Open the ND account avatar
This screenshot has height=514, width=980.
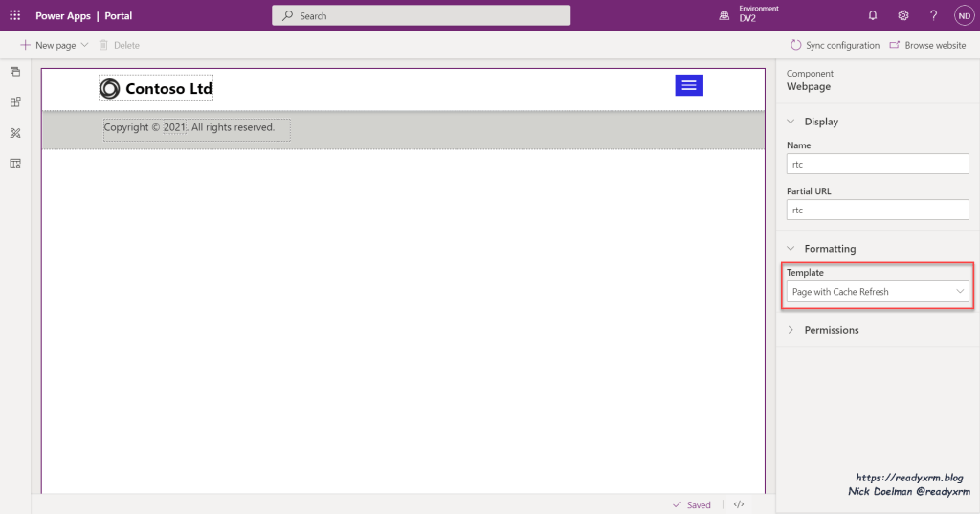pyautogui.click(x=963, y=15)
